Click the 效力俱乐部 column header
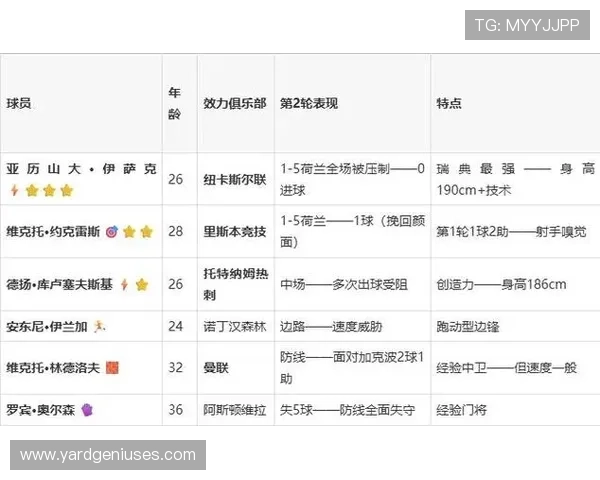Viewport: 600px width, 480px height. [235, 103]
